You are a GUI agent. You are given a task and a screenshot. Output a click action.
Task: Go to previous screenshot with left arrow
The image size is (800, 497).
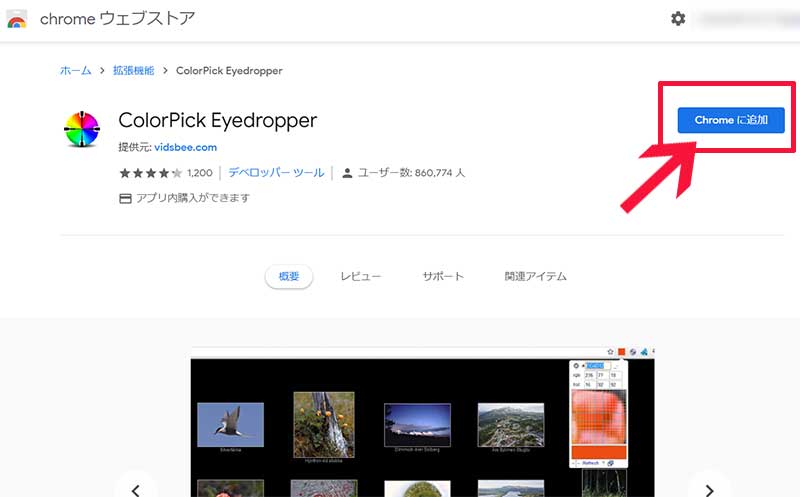[135, 490]
